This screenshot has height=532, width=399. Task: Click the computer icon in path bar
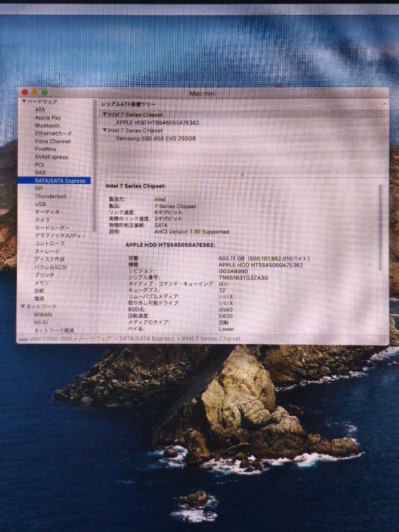[23, 339]
